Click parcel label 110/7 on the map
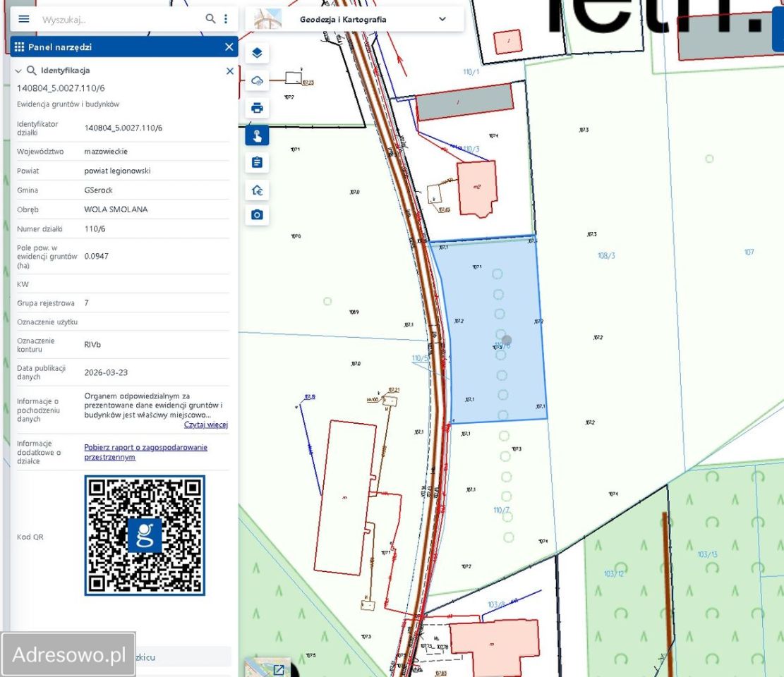 pyautogui.click(x=501, y=510)
